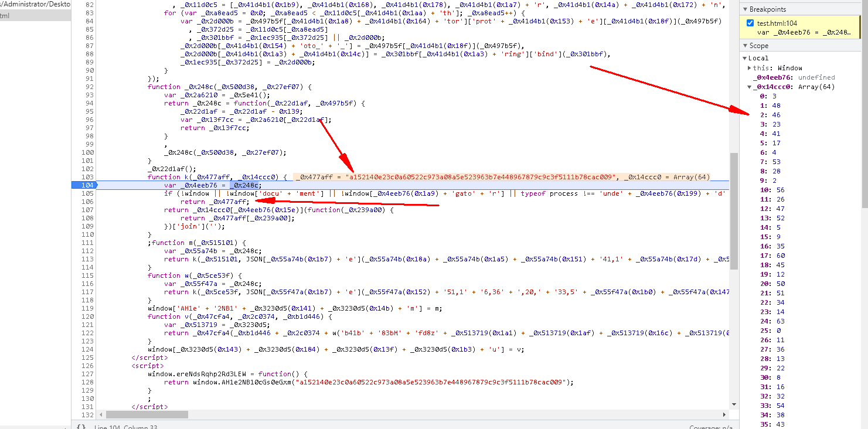This screenshot has width=868, height=429.
Task: Click the down arrow on the code vertical scrollbar
Action: pyautogui.click(x=734, y=404)
